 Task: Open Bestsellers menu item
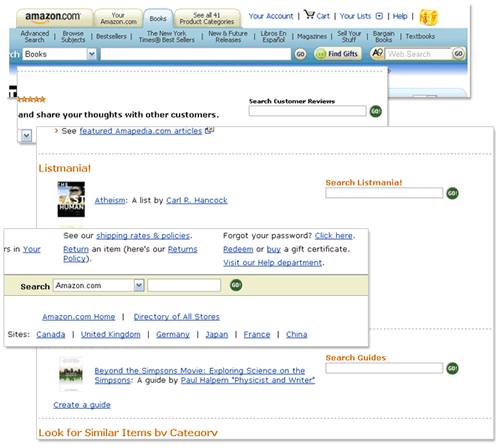111,36
